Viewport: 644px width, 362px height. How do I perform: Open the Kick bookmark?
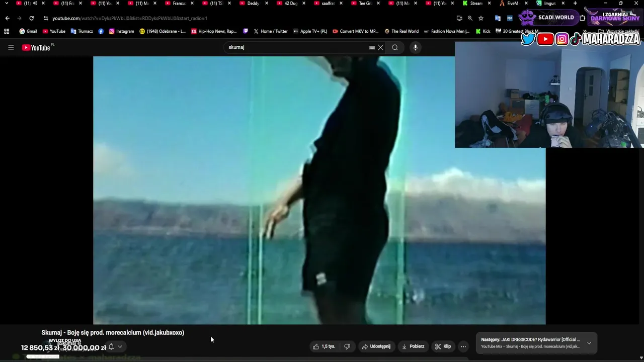[483, 31]
